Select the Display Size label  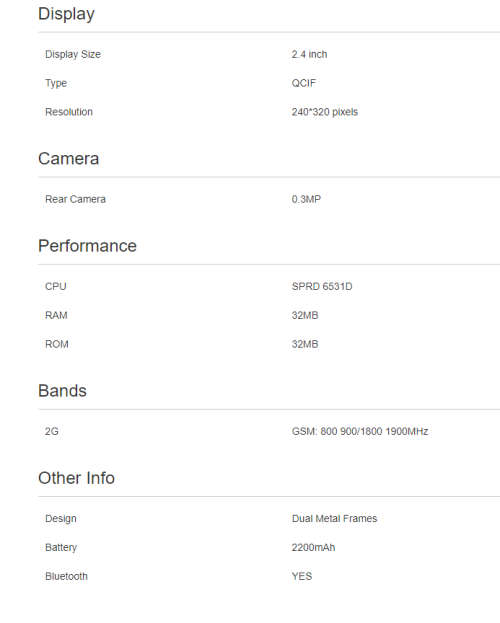click(x=73, y=54)
